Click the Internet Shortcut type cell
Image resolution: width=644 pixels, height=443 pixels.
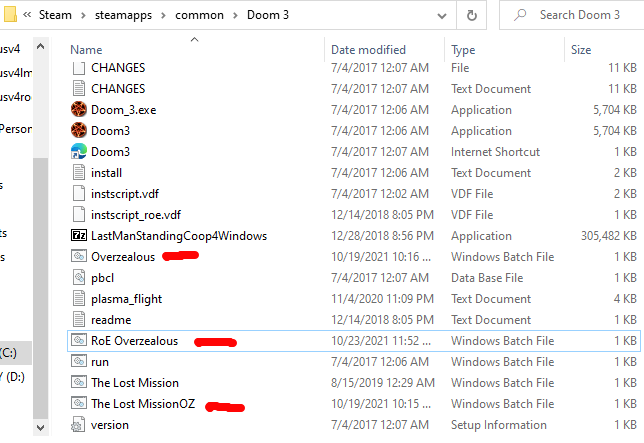[x=495, y=152]
